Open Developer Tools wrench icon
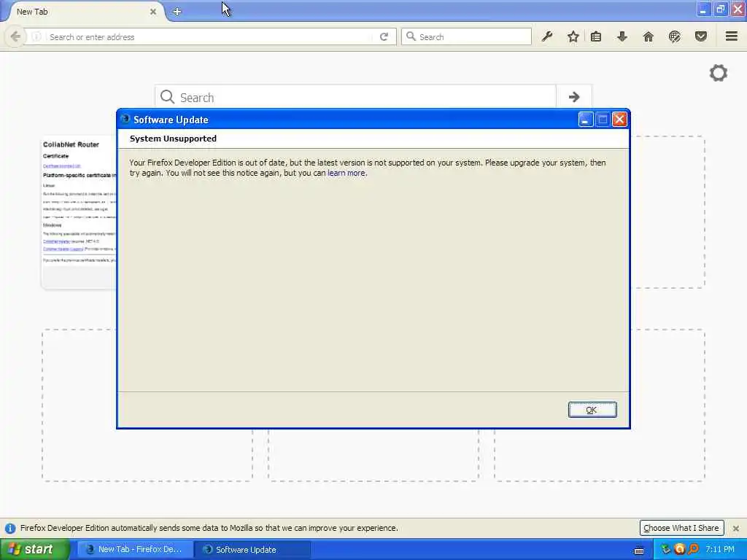This screenshot has height=560, width=747. click(547, 36)
